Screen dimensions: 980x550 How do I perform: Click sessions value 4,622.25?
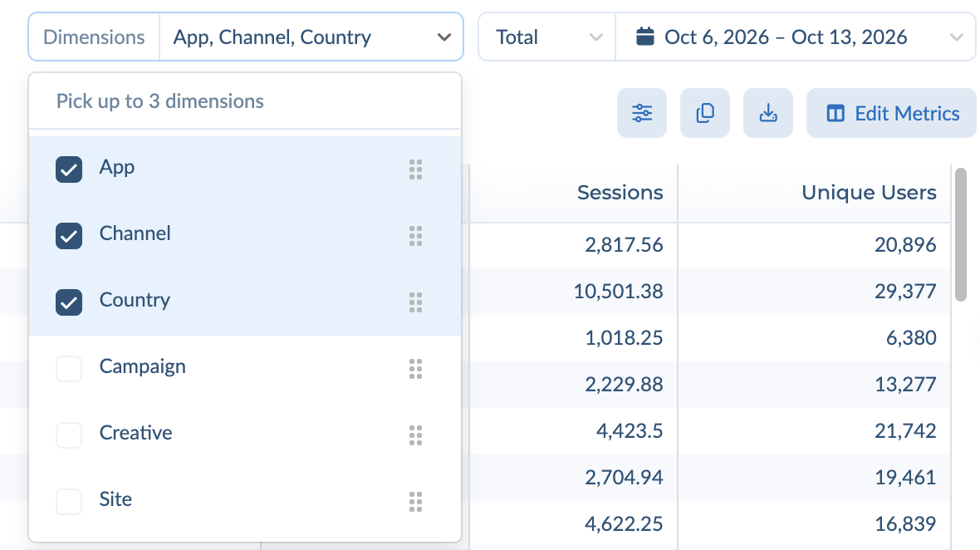point(624,523)
